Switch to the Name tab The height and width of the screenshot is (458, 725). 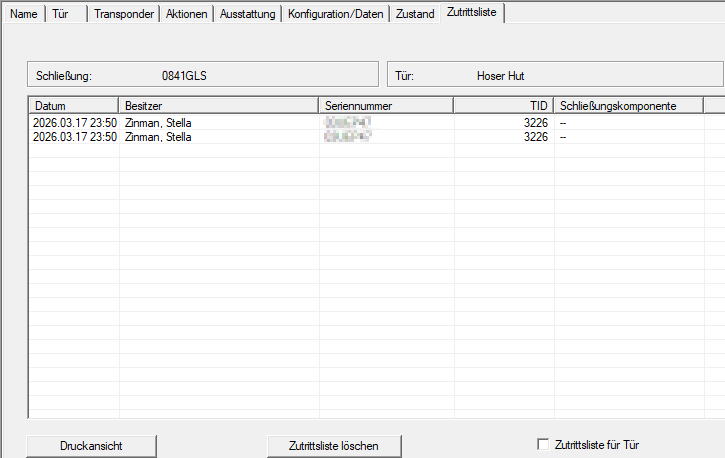tap(23, 14)
